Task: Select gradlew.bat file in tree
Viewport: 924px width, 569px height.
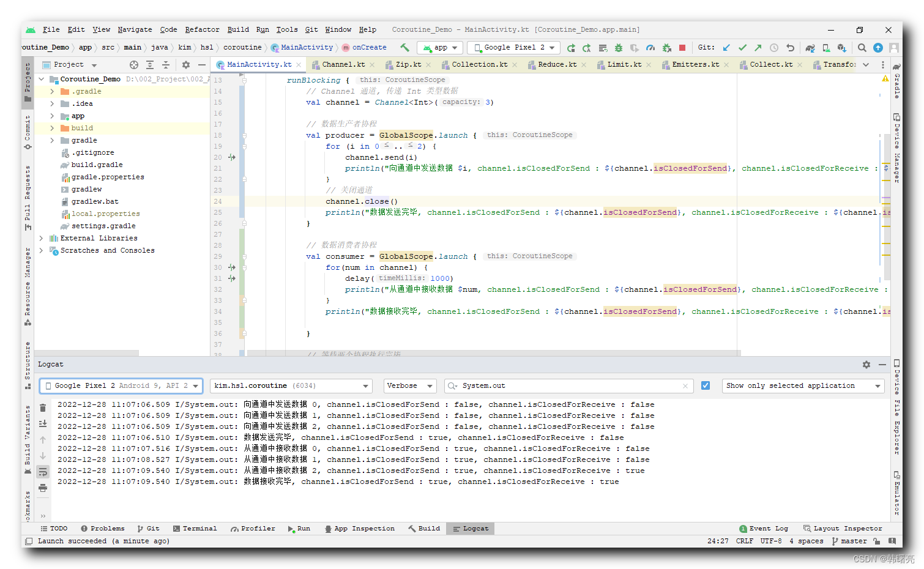Action: point(94,201)
